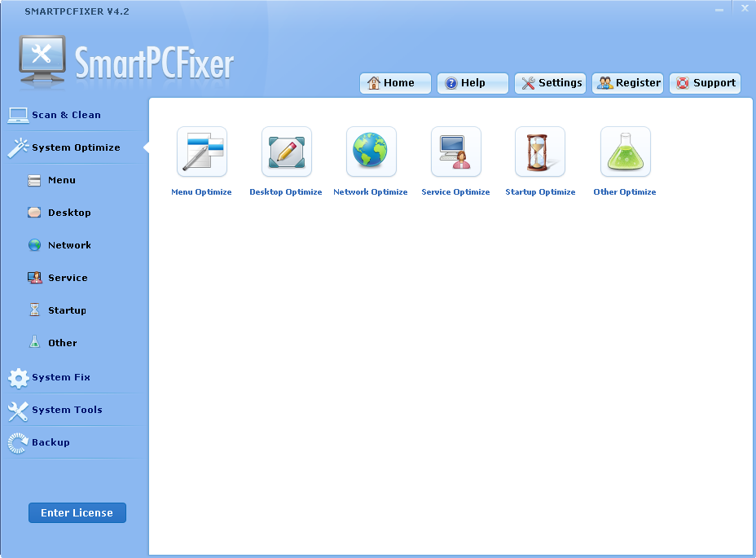Screen dimensions: 756x558
Task: Choose the Menu sub-item in sidebar
Action: pyautogui.click(x=62, y=180)
